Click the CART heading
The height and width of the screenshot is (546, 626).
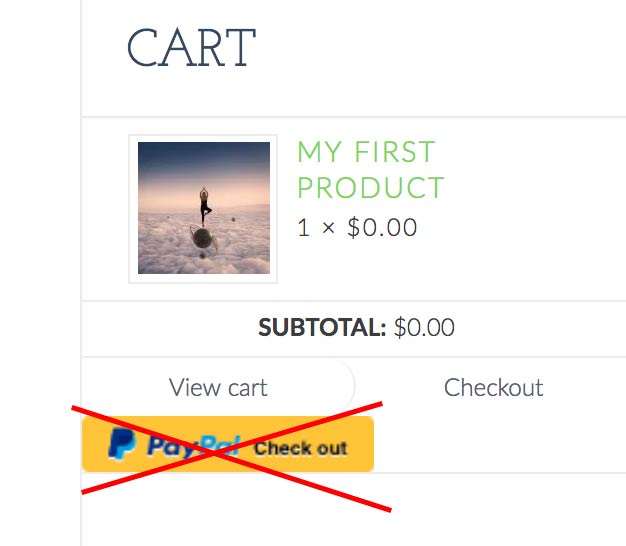[x=191, y=48]
